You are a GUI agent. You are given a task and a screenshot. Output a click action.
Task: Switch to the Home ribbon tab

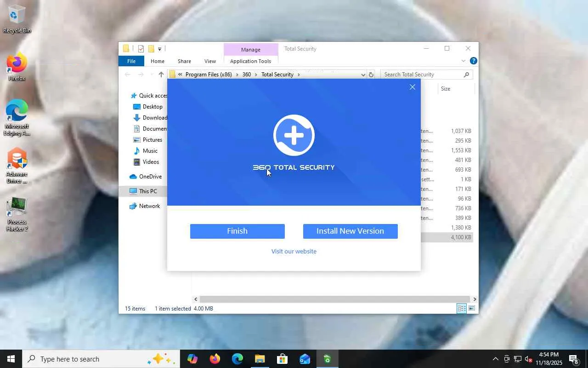[158, 61]
